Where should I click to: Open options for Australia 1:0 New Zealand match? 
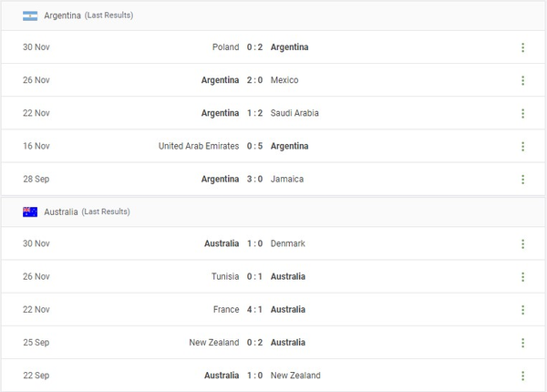[522, 375]
